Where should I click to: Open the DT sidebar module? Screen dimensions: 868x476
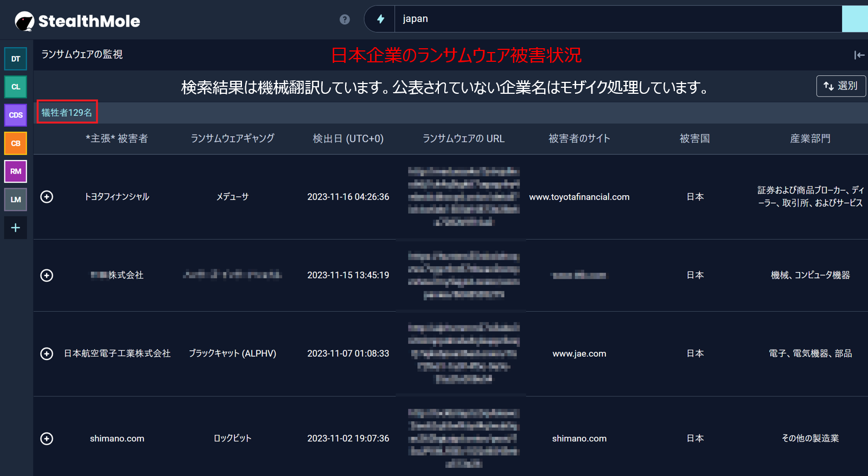[x=16, y=59]
